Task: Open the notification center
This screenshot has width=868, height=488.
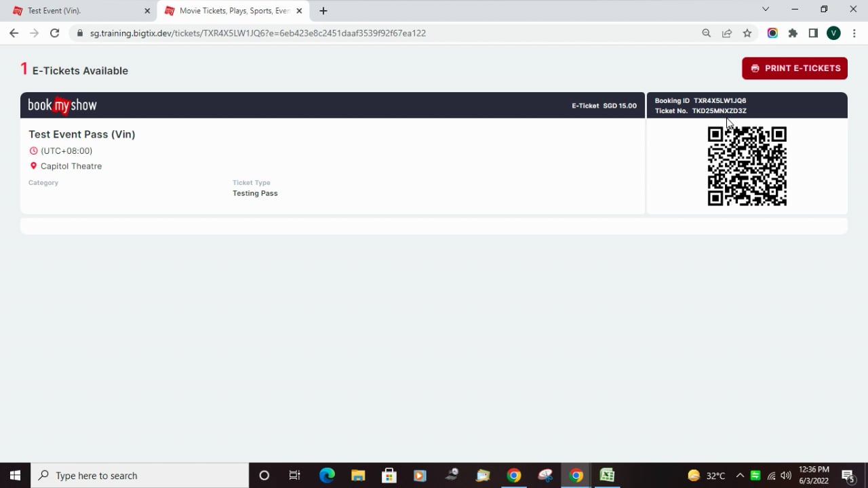Action: coord(848,476)
